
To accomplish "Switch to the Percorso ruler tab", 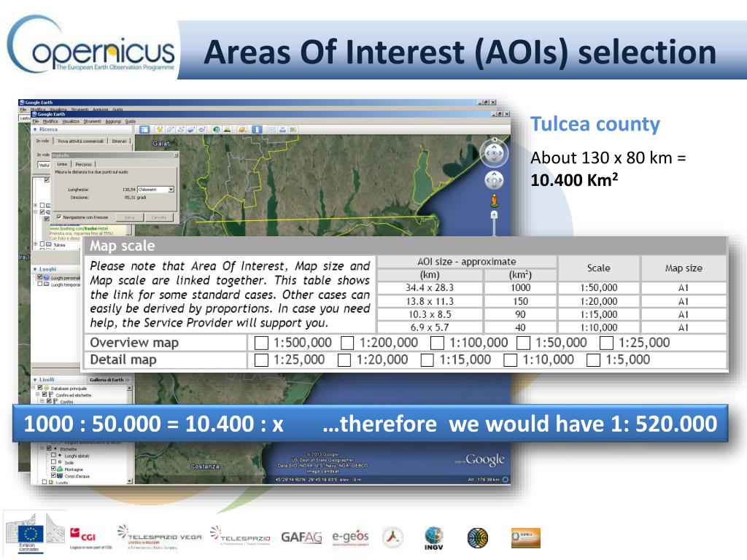I will pos(84,164).
